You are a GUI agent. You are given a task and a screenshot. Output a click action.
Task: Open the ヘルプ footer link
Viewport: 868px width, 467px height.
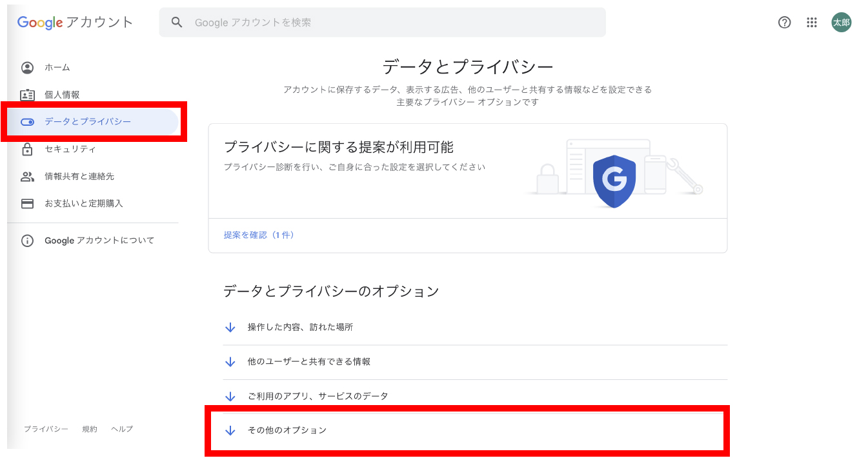coord(122,429)
